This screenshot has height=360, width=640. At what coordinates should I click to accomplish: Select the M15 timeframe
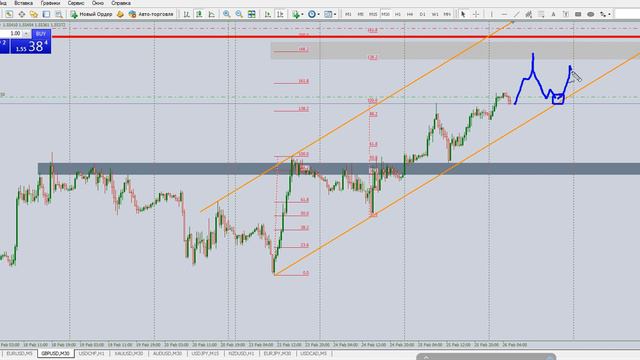373,14
